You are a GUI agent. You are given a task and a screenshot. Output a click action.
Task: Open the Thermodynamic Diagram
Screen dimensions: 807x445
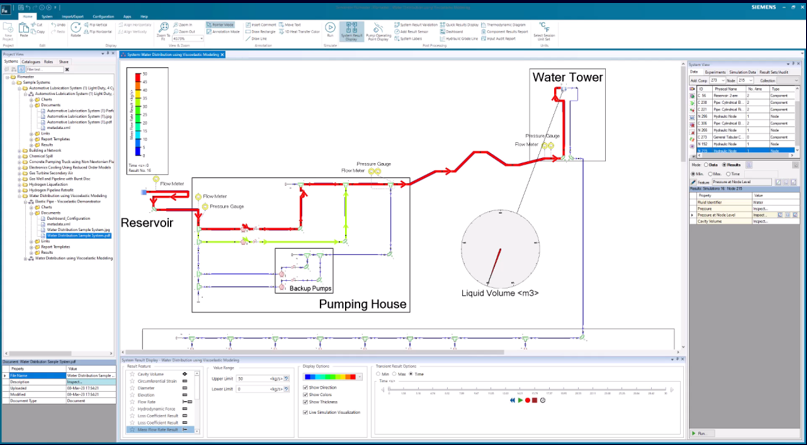tap(503, 25)
